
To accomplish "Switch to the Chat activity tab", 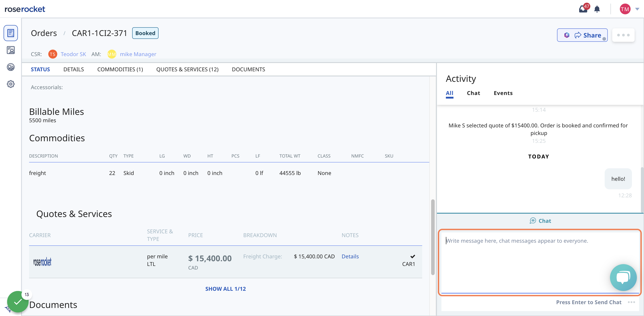I will coord(473,93).
